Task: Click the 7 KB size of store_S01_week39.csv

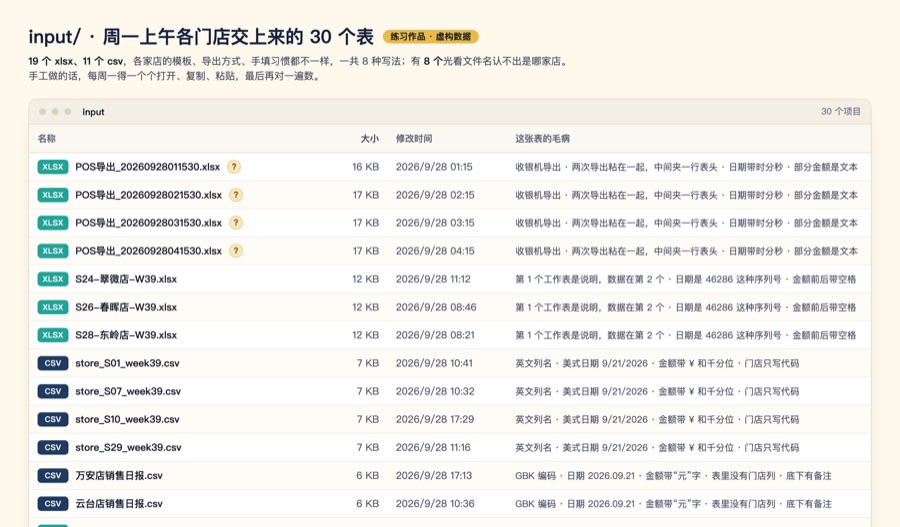Action: coord(368,363)
